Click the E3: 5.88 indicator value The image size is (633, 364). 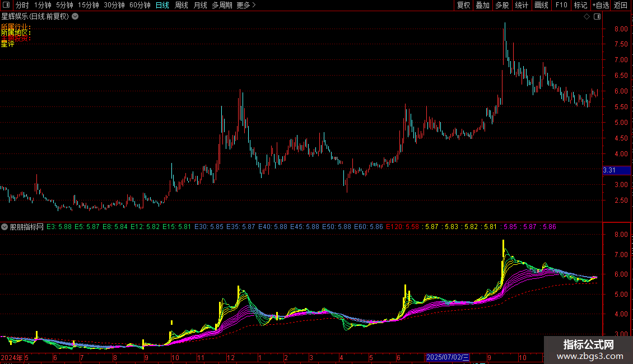tap(59, 227)
